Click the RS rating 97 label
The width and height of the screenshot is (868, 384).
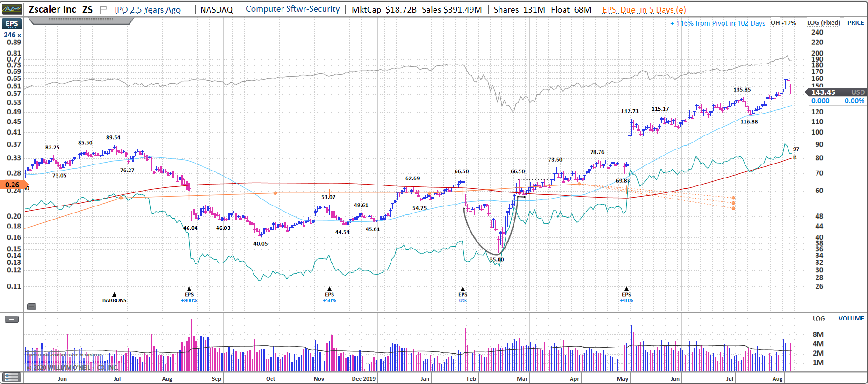click(x=796, y=149)
